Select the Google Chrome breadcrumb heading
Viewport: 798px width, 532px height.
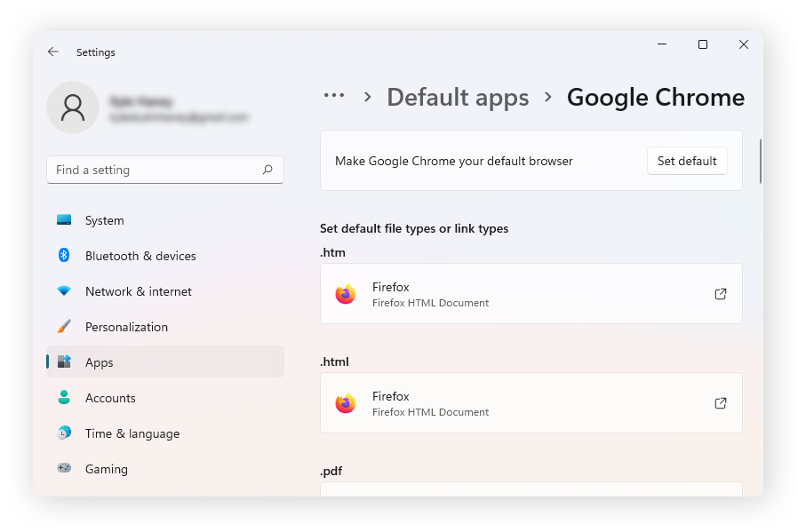point(655,97)
